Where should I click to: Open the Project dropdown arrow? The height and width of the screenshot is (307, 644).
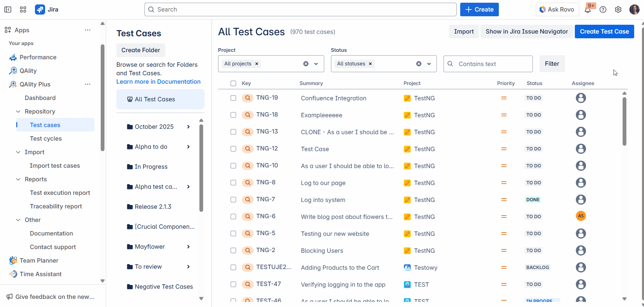316,64
